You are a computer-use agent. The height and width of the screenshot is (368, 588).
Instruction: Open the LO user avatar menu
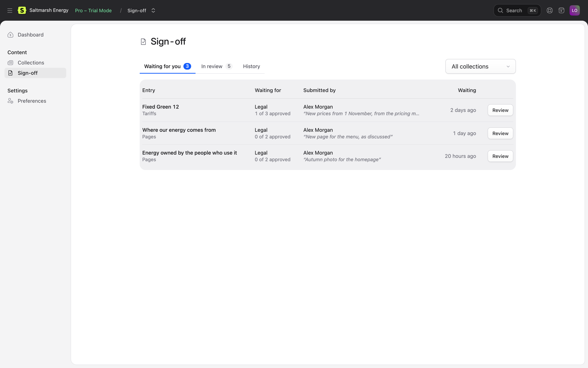click(x=574, y=10)
